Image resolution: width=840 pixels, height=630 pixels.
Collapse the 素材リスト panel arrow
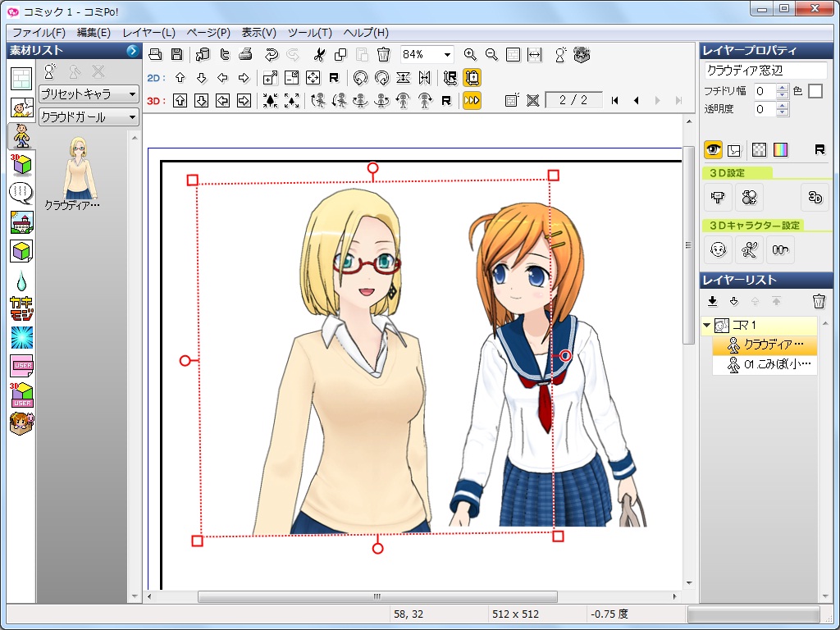[132, 50]
